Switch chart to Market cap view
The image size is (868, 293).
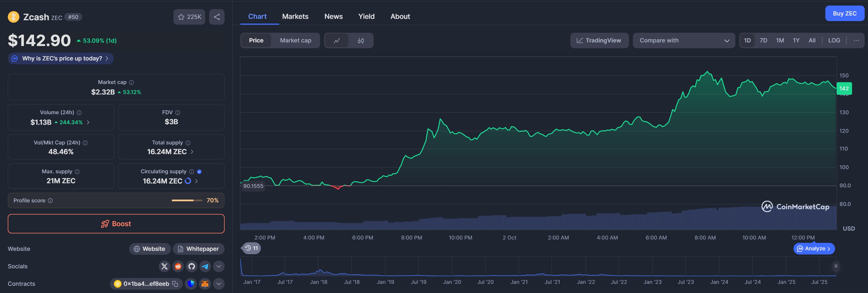(x=295, y=40)
